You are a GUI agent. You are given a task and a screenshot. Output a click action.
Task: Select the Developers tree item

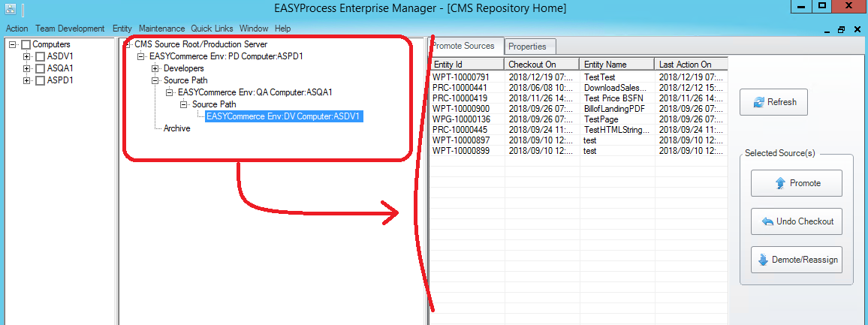[184, 68]
